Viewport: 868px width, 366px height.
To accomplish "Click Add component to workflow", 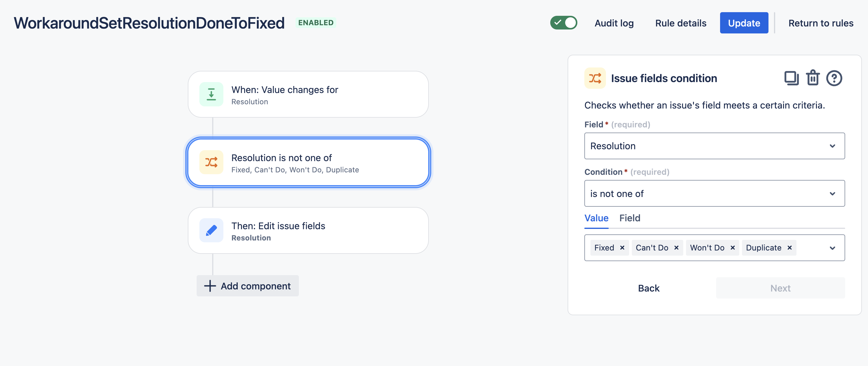I will pos(249,286).
